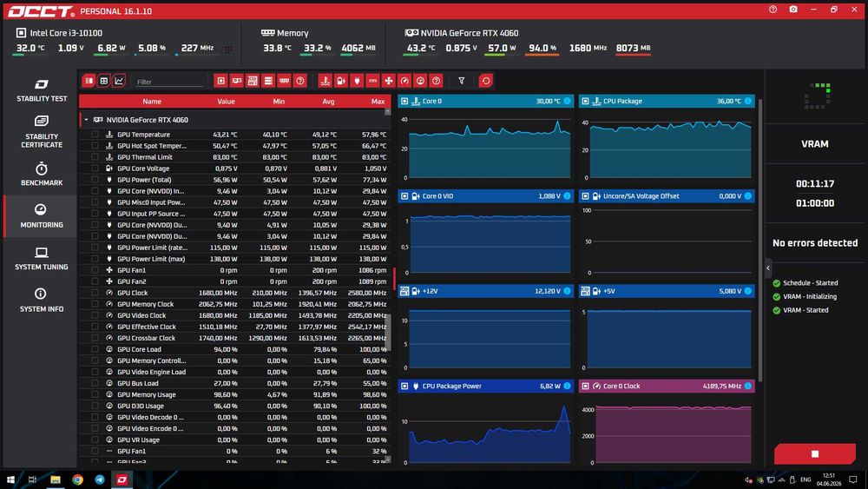Click the graphs panel vertical scrollbar
Viewport: 868px width, 489px height.
pyautogui.click(x=760, y=241)
